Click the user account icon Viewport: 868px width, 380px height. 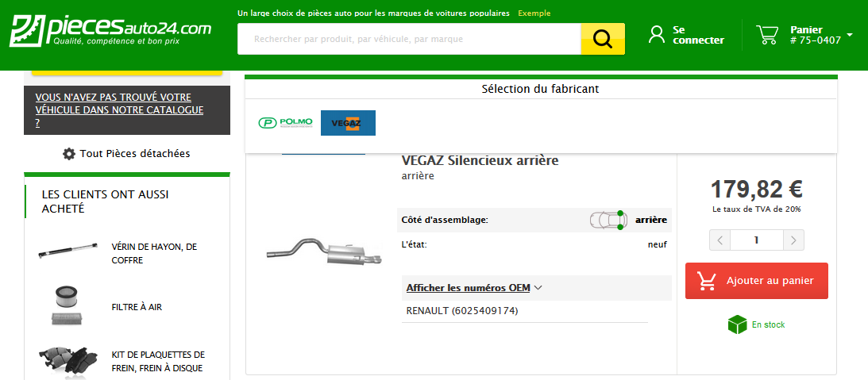657,34
